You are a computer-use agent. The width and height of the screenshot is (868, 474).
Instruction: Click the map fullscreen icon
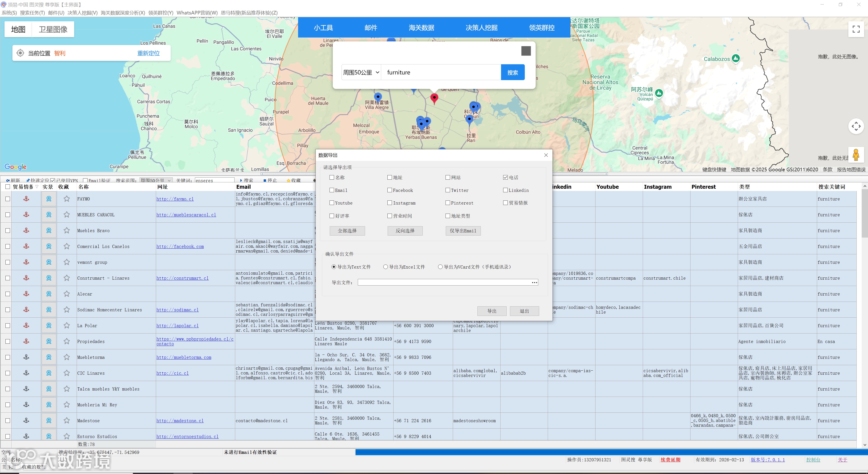coord(856,29)
